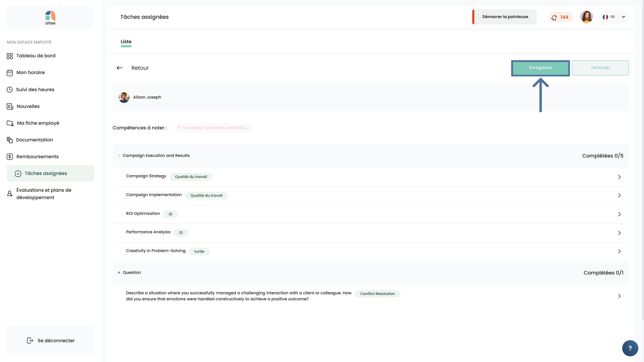The image size is (644, 362).
Task: Click the Remboursements dollar icon
Action: pyautogui.click(x=10, y=157)
